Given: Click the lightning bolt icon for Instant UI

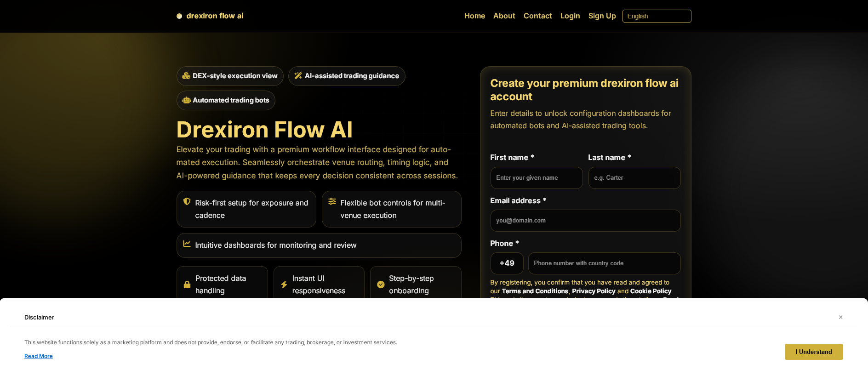Looking at the screenshot, I should [x=284, y=285].
